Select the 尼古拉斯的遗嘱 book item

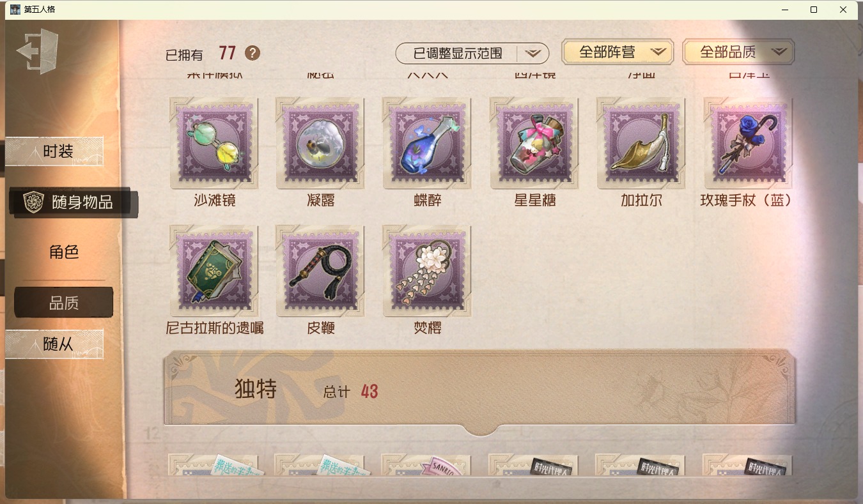(x=214, y=271)
